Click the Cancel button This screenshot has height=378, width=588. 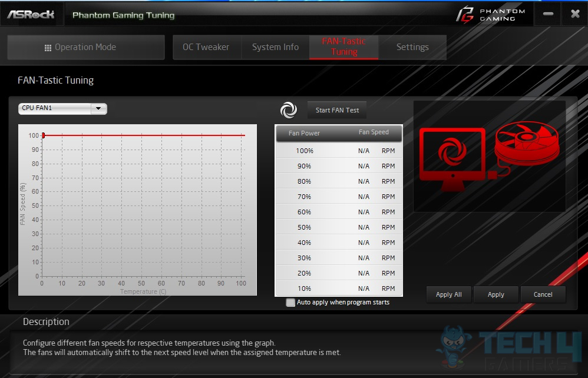point(543,294)
